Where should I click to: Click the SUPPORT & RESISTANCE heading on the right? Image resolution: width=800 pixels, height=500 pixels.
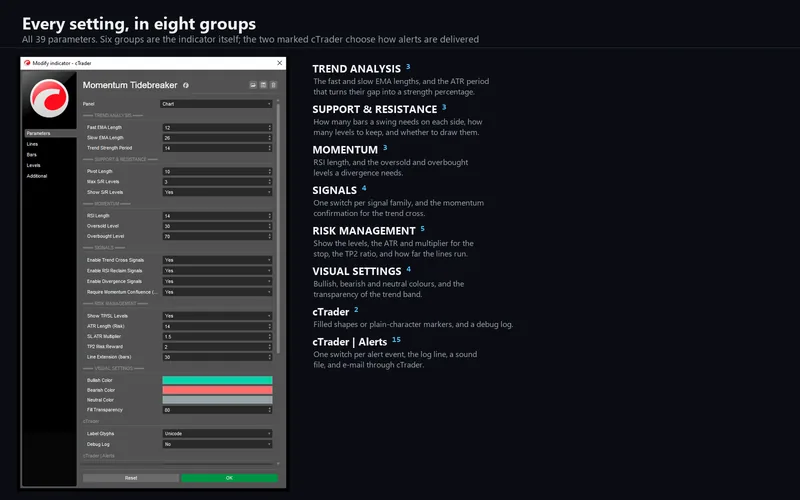[375, 109]
